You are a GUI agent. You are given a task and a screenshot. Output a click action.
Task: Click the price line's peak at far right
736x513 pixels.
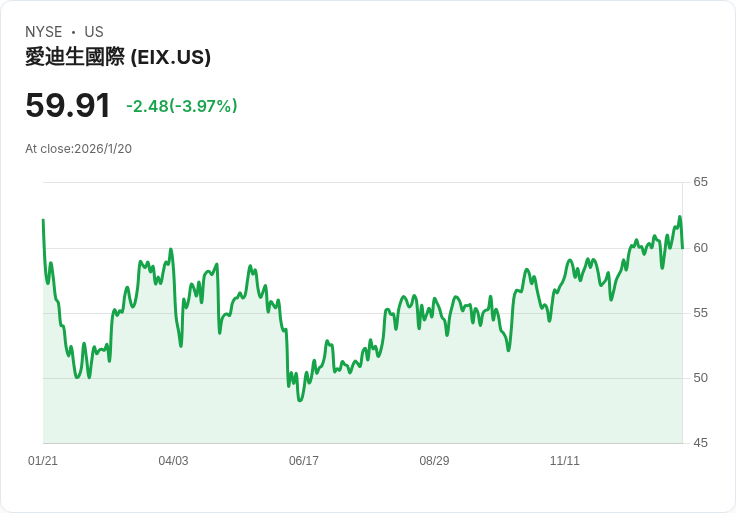(x=679, y=217)
